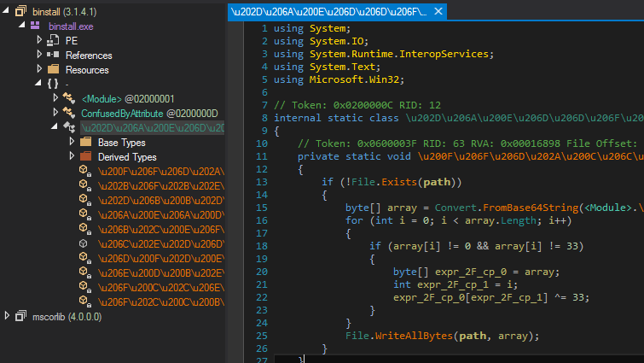644x363 pixels.
Task: Click Convert.FromBase64String on line 15
Action: tap(507, 208)
